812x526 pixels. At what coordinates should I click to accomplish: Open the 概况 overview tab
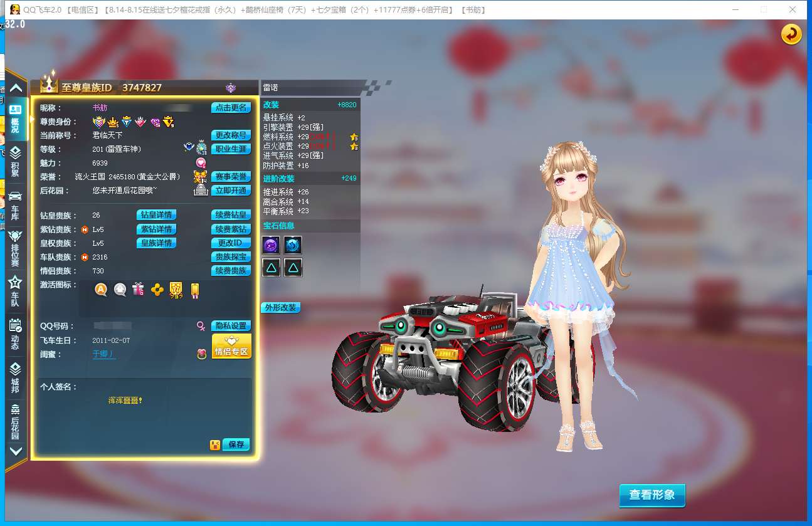(16, 118)
